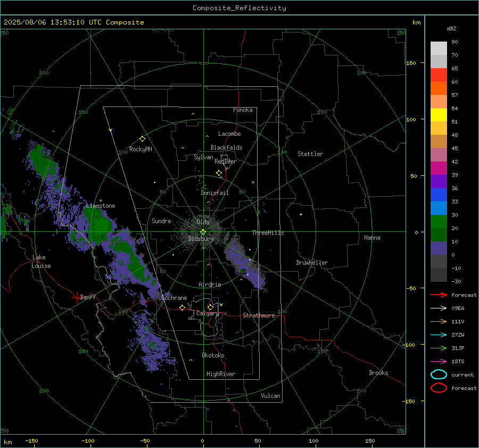Pick the orange 57-60 dBZ color band

coord(439,88)
